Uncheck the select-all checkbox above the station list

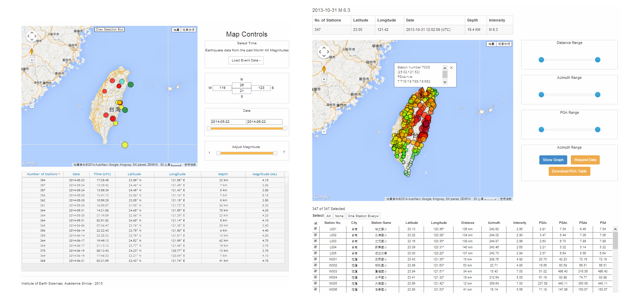point(316,223)
